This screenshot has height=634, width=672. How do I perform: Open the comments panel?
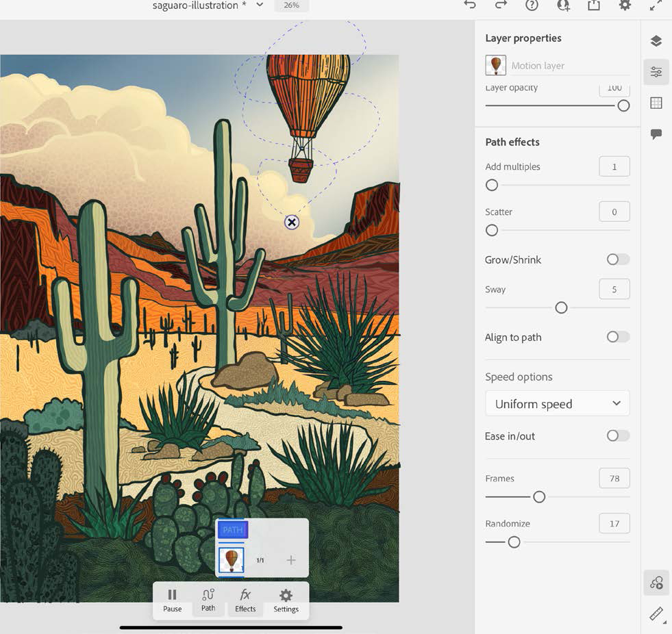point(656,134)
